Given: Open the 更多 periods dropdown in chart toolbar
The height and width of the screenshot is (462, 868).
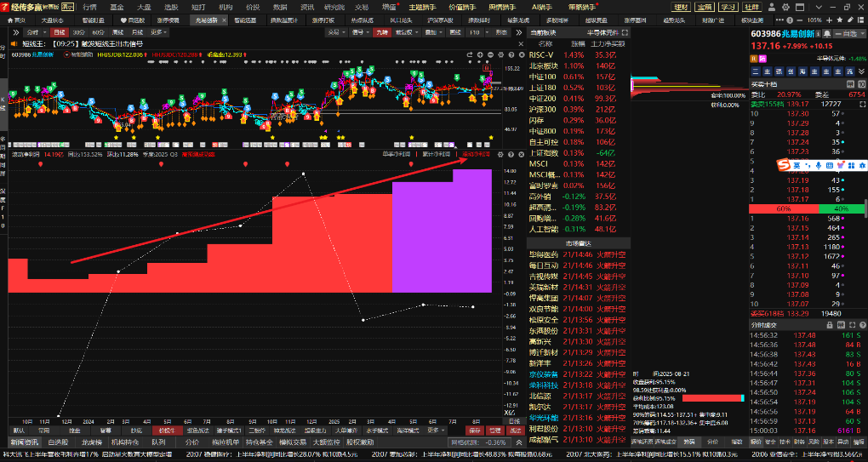Looking at the screenshot, I should [157, 32].
